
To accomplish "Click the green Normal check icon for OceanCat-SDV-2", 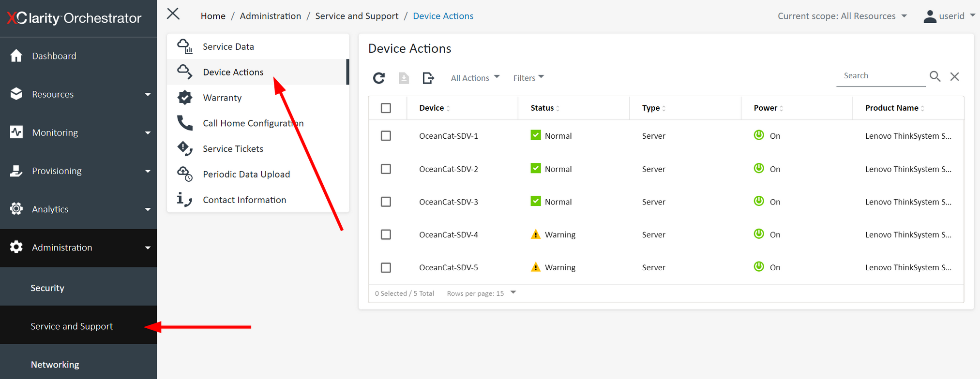I will pyautogui.click(x=536, y=168).
